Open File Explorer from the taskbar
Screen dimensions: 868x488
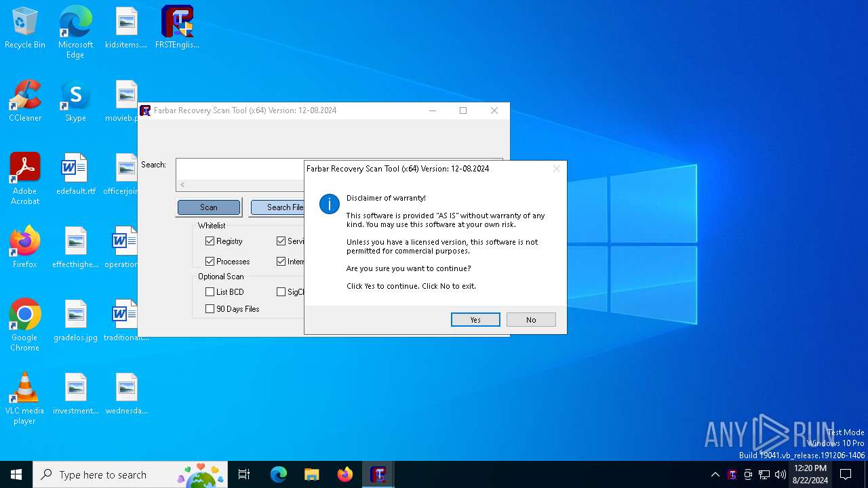pos(312,474)
